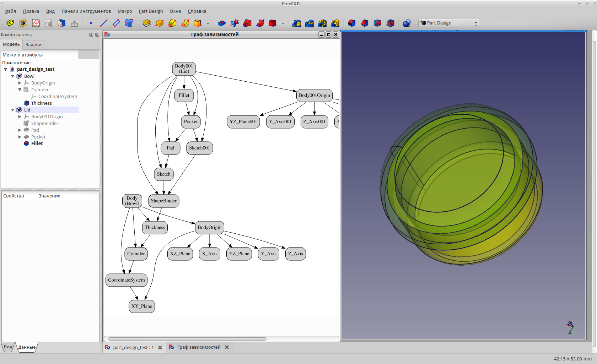Select Thickness under Bowl in the tree
The image size is (597, 364).
click(42, 103)
